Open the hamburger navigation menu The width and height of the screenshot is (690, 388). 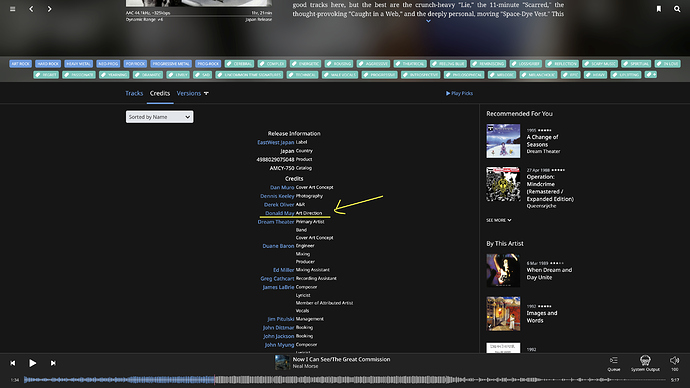pyautogui.click(x=13, y=9)
